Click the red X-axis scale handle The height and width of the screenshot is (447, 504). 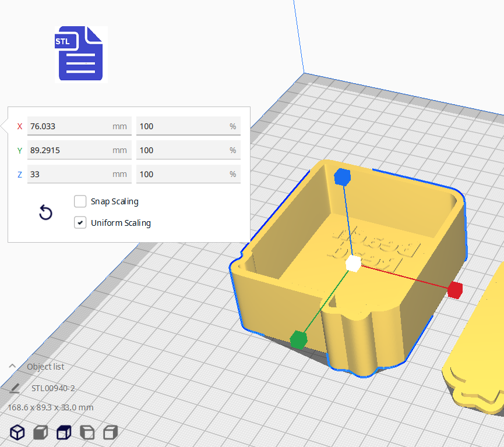click(455, 289)
